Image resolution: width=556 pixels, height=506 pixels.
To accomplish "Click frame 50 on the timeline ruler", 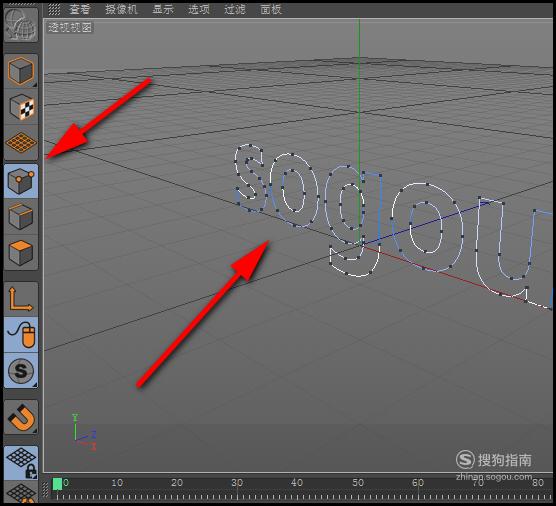I will [x=358, y=483].
